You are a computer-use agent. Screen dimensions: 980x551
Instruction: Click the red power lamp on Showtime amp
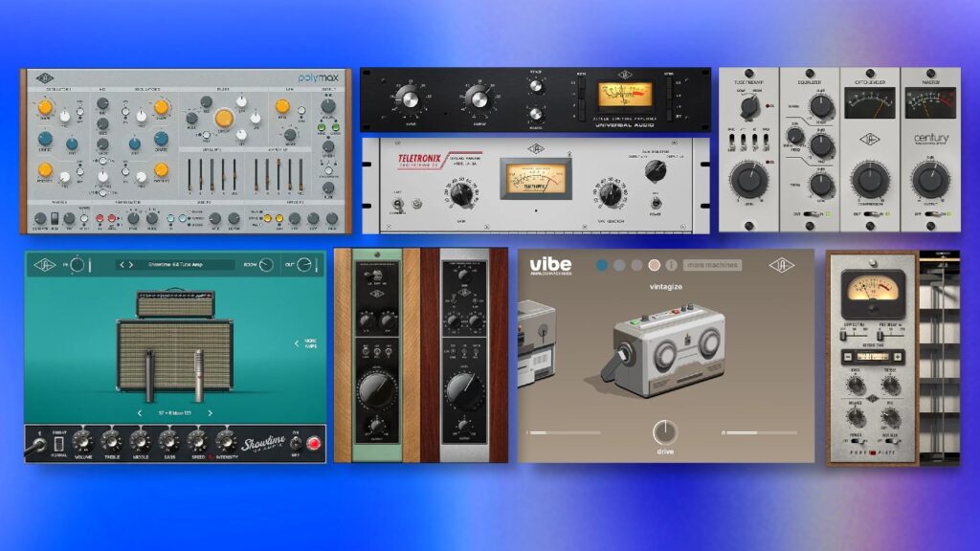(314, 444)
